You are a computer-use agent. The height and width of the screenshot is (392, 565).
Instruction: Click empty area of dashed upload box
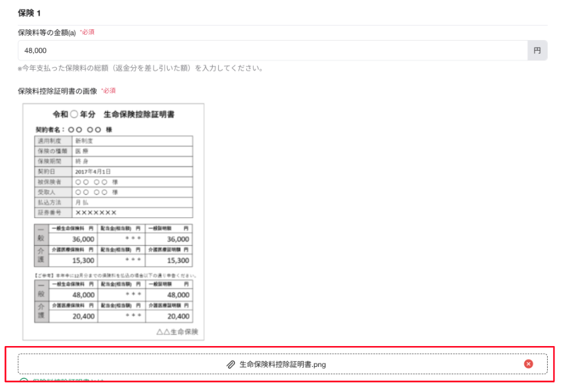(119, 364)
